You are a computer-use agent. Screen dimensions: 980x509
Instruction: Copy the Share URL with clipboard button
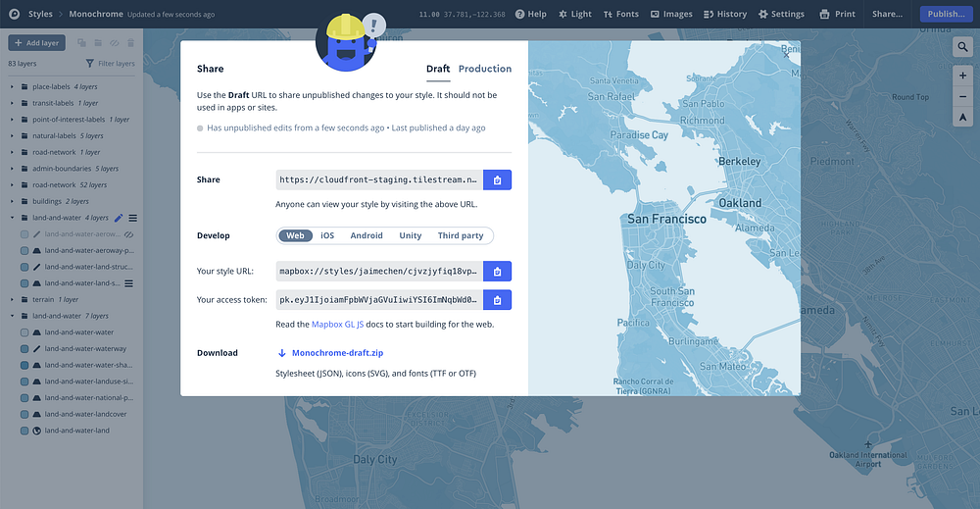(x=498, y=180)
